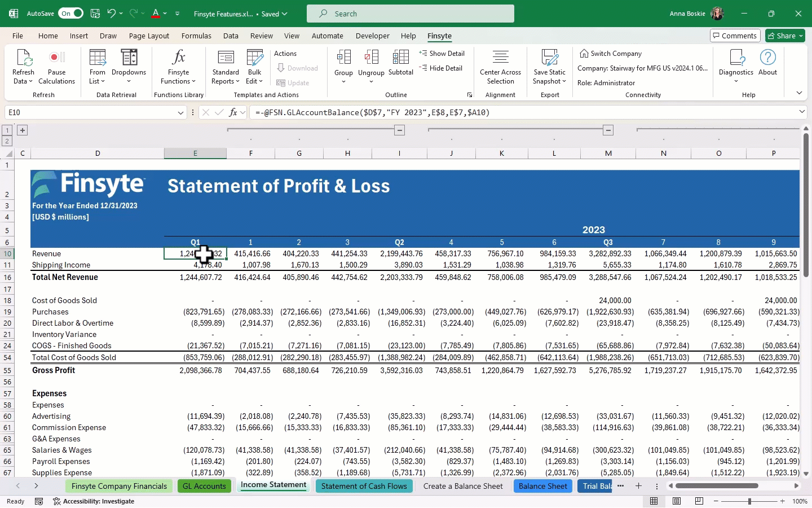Click the macro recording status icon
The height and width of the screenshot is (508, 812).
[39, 501]
